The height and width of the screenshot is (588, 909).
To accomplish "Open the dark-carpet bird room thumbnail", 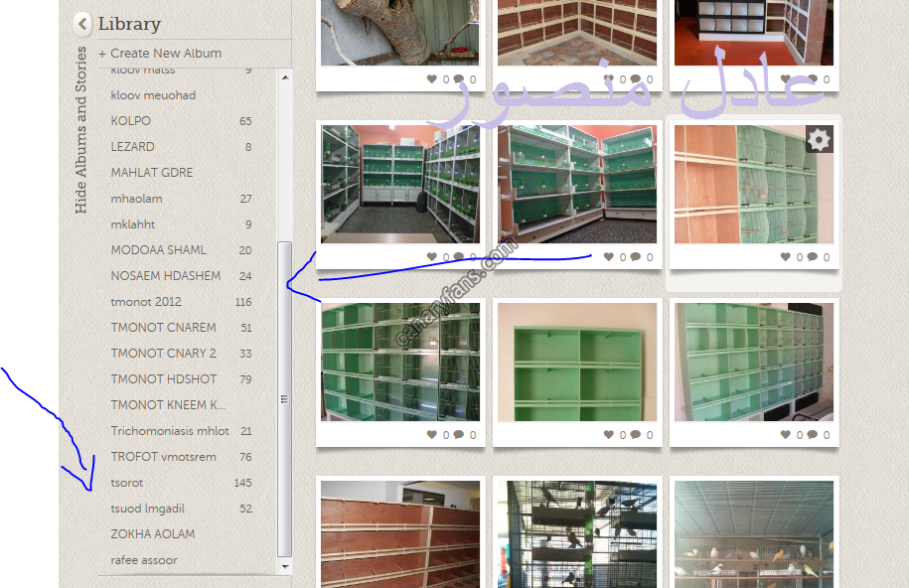I will 400,184.
